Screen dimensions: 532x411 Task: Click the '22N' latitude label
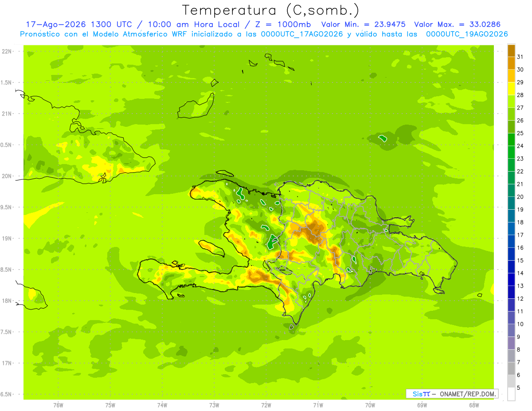coord(8,51)
